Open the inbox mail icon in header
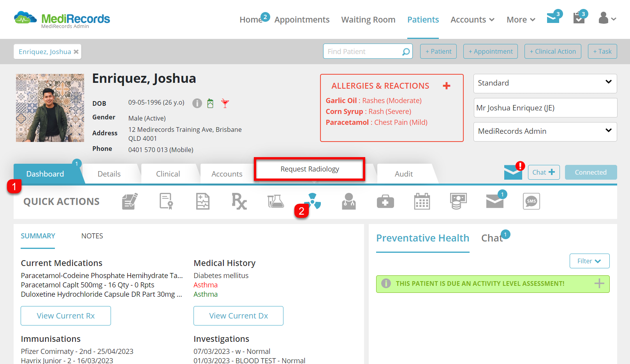The height and width of the screenshot is (364, 630). pyautogui.click(x=553, y=18)
